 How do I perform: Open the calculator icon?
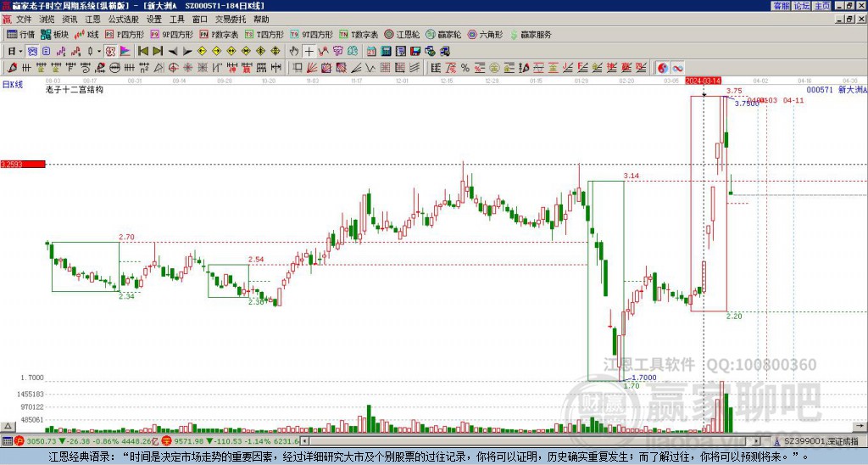click(386, 51)
